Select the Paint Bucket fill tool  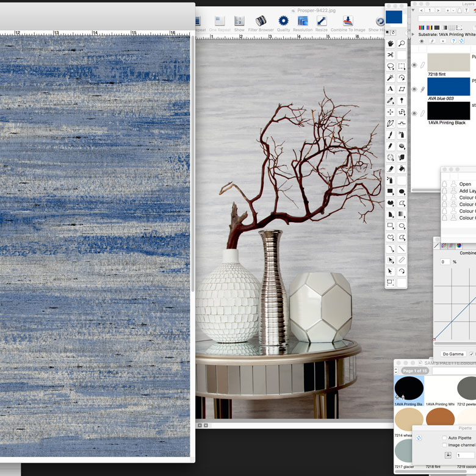pyautogui.click(x=402, y=169)
